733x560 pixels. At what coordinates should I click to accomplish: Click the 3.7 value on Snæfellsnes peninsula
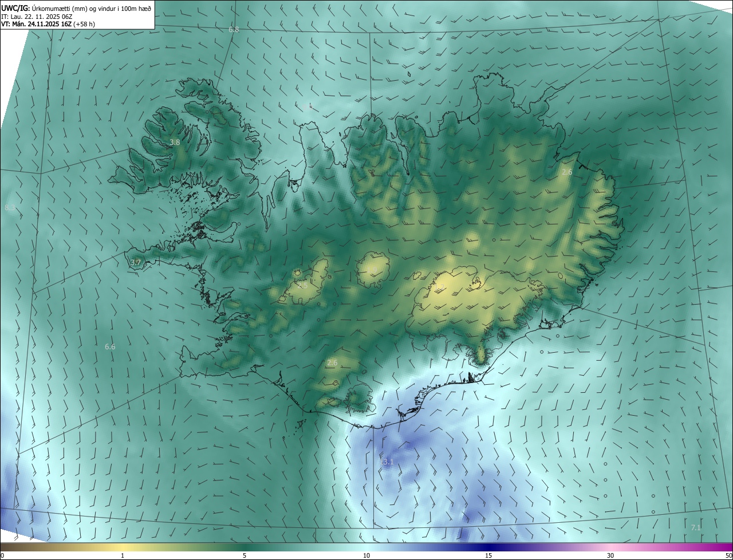(x=136, y=262)
